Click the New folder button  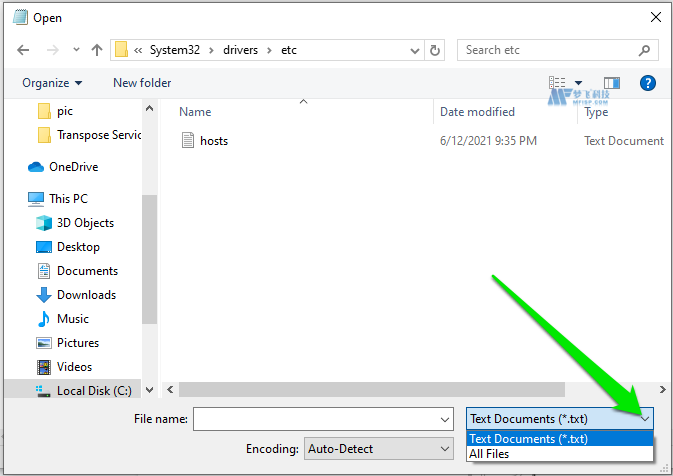click(142, 83)
